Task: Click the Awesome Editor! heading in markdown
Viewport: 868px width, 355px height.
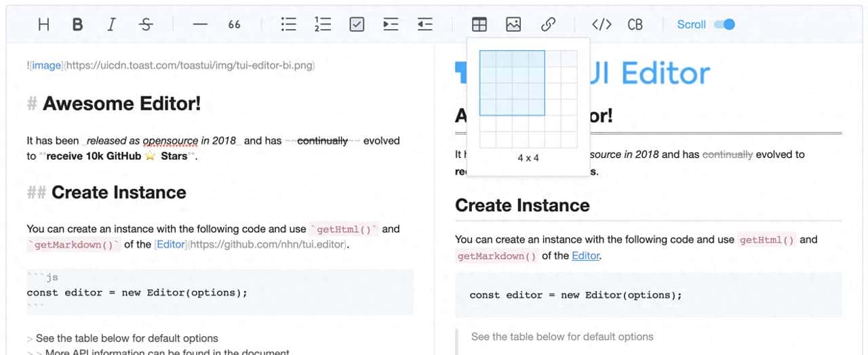Action: 121,104
